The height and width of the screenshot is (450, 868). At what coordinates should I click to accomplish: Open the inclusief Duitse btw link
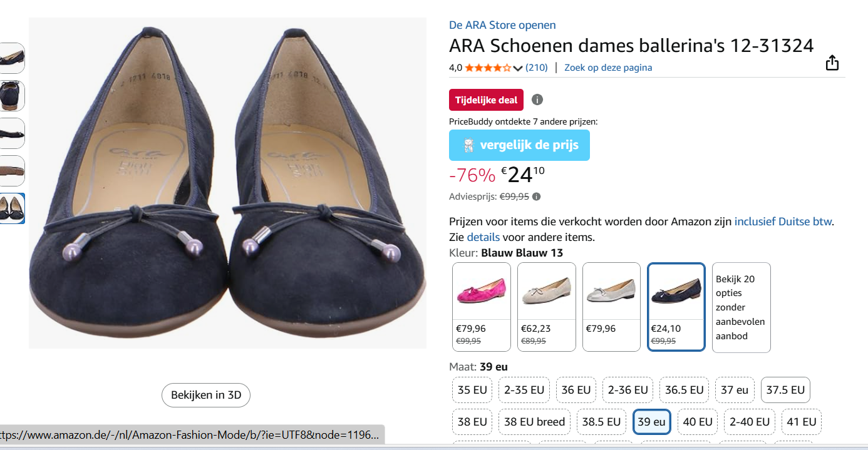pos(782,221)
